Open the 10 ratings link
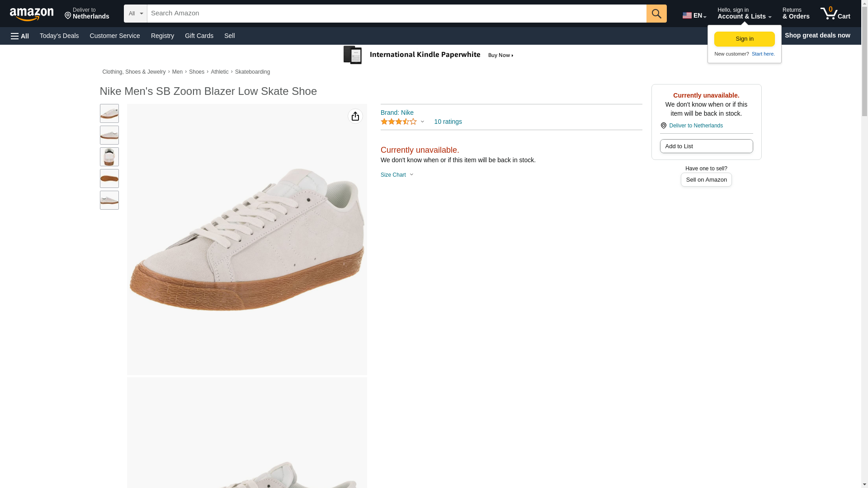This screenshot has height=488, width=868. click(448, 122)
